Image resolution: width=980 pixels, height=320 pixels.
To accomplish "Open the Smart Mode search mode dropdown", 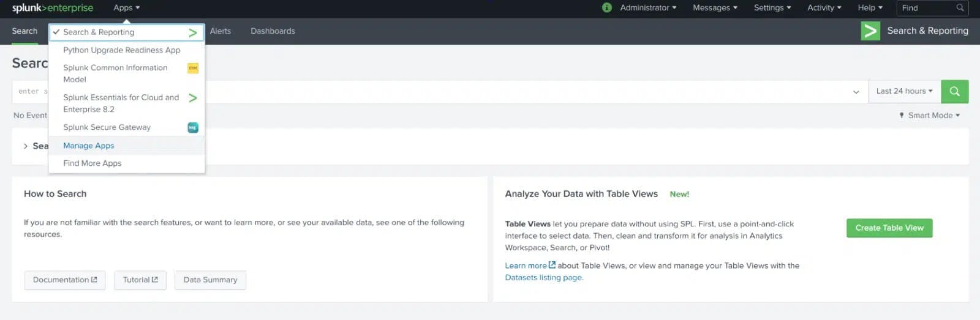I will tap(930, 116).
